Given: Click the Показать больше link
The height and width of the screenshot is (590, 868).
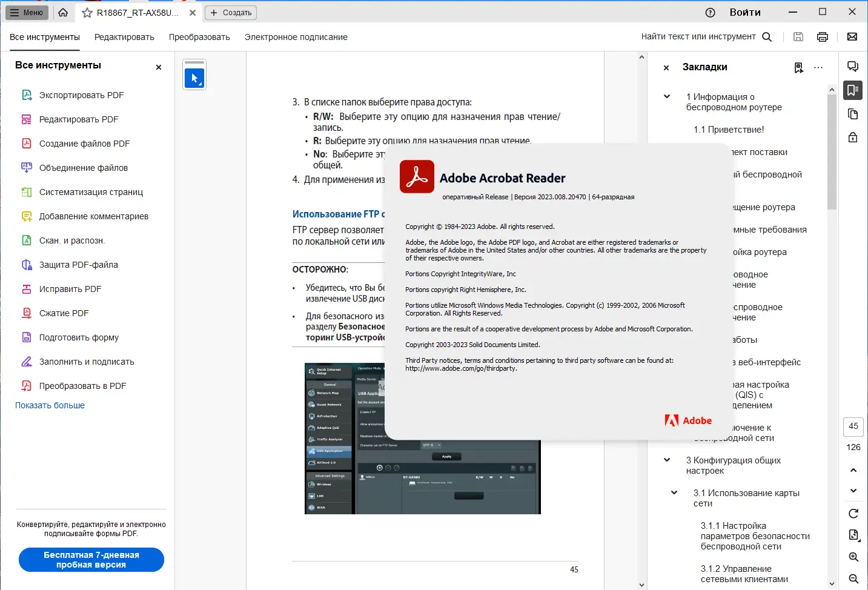Looking at the screenshot, I should [50, 405].
